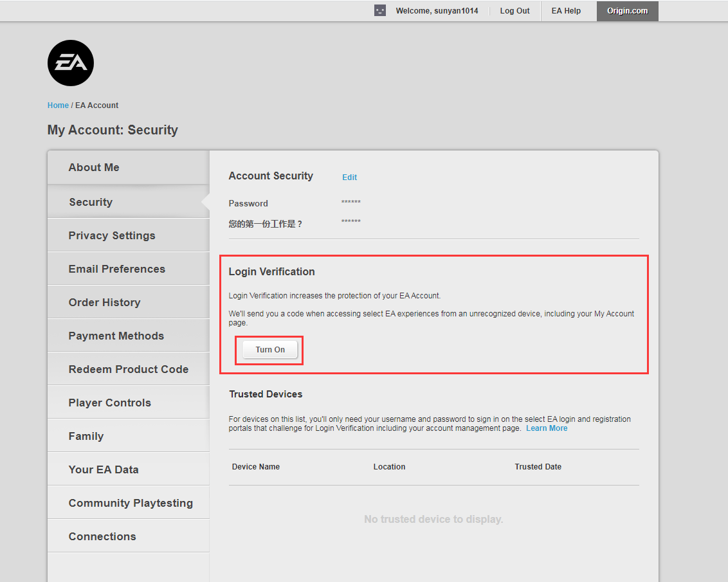Click the 'No trusted device to display.' message
Screen dimensions: 728x582
pos(433,519)
